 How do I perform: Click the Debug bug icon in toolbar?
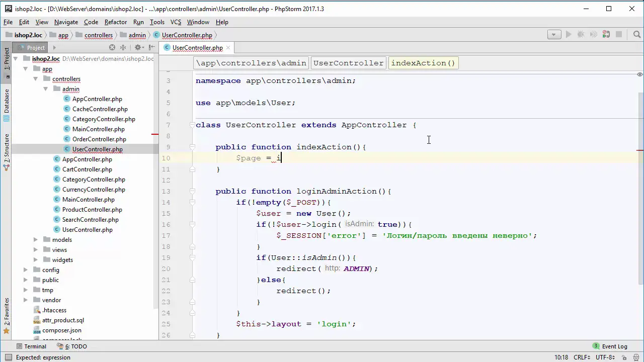pos(581,35)
